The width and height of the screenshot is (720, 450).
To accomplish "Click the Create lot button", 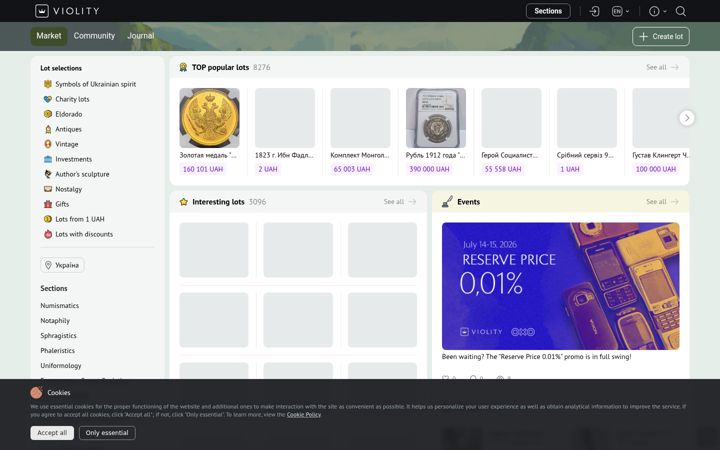I will point(660,36).
